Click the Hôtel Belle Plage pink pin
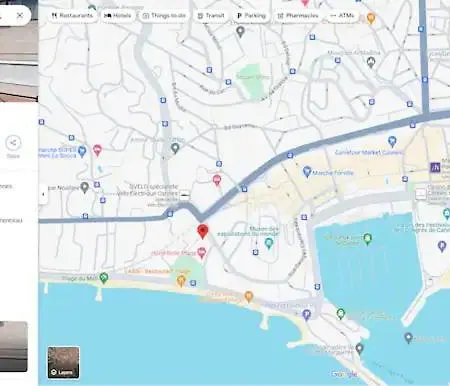This screenshot has width=450, height=386. (201, 253)
